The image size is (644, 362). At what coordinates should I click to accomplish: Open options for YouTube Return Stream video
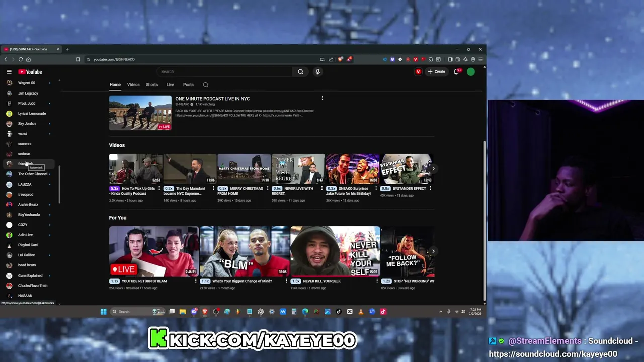point(196,281)
